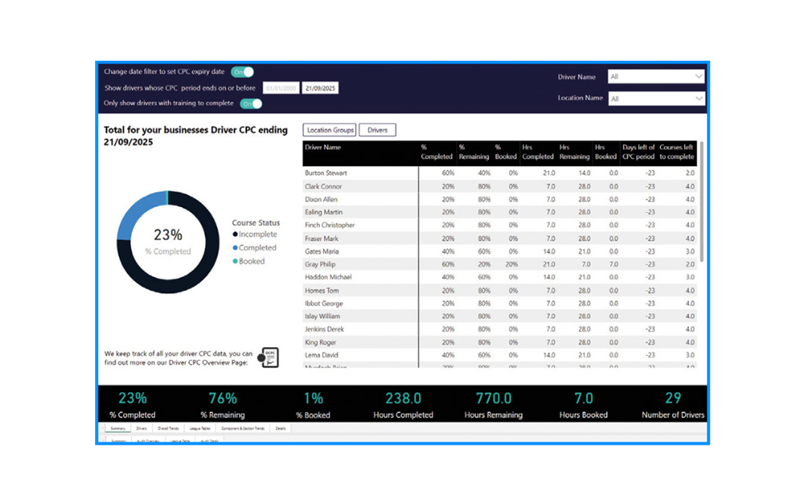Select the Burton Stewart row
Screen dimensions: 800x480
tap(500, 173)
